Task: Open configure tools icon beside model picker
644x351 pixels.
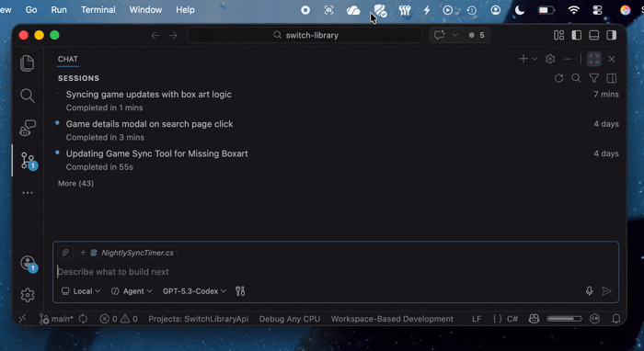Action: coord(240,291)
